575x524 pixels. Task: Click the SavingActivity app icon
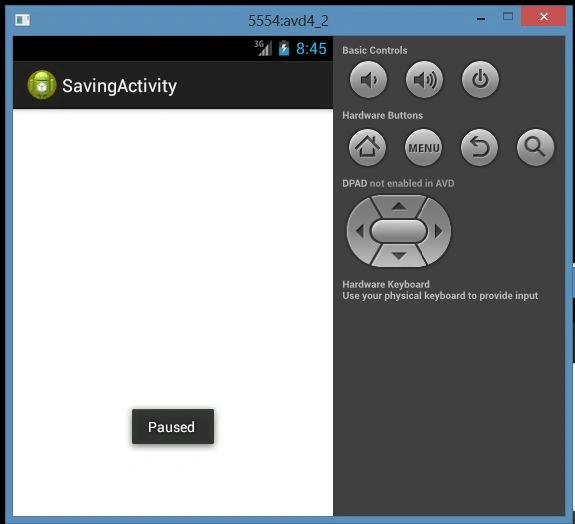tap(42, 85)
